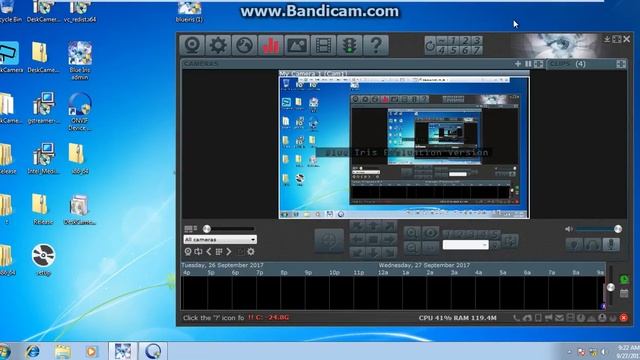
Task: Click the camera layout icon beside left slider
Action: coord(191,229)
